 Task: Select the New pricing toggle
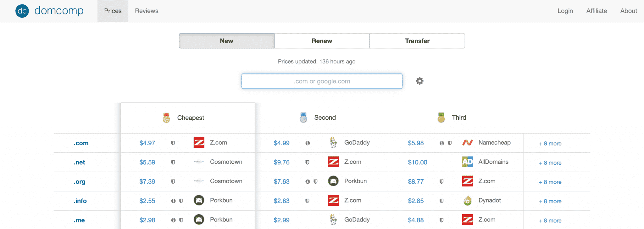point(227,41)
